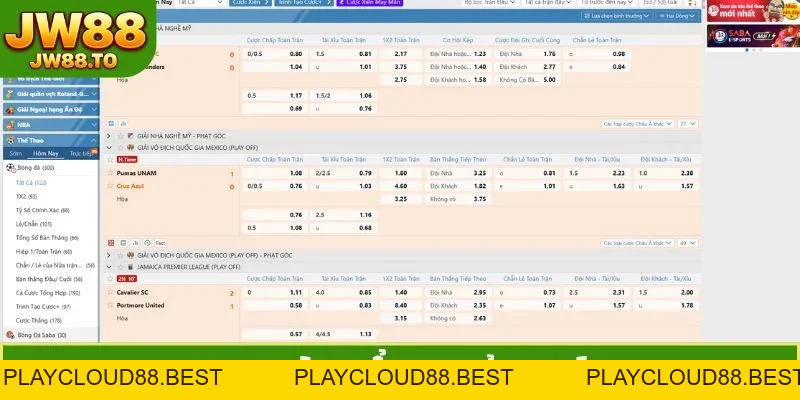Star Giải Nhà Nghề Mỹ - Phạt Góc league

(120, 136)
